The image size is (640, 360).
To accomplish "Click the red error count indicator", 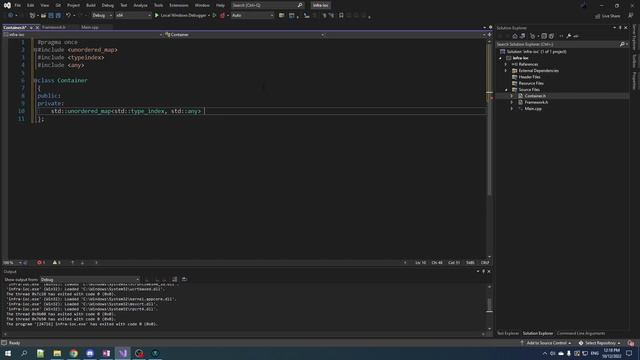I will (41, 262).
